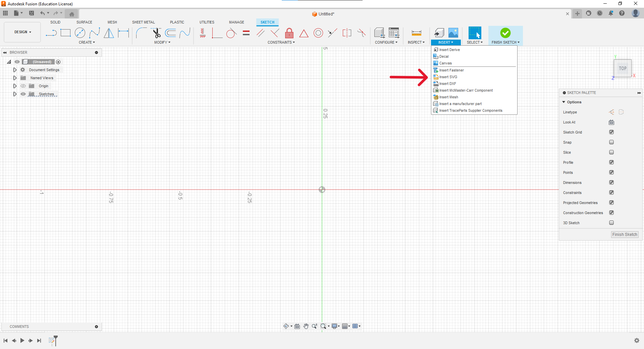Toggle the Sketch Grid checkbox

click(611, 132)
